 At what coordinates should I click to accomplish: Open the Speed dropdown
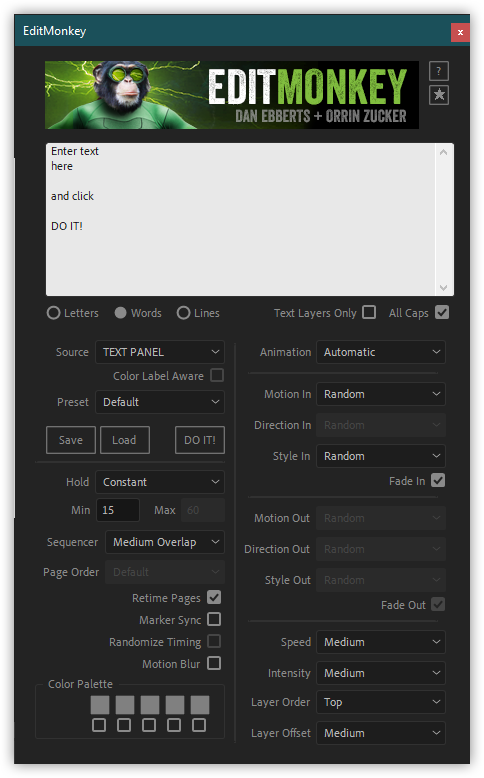pyautogui.click(x=381, y=642)
